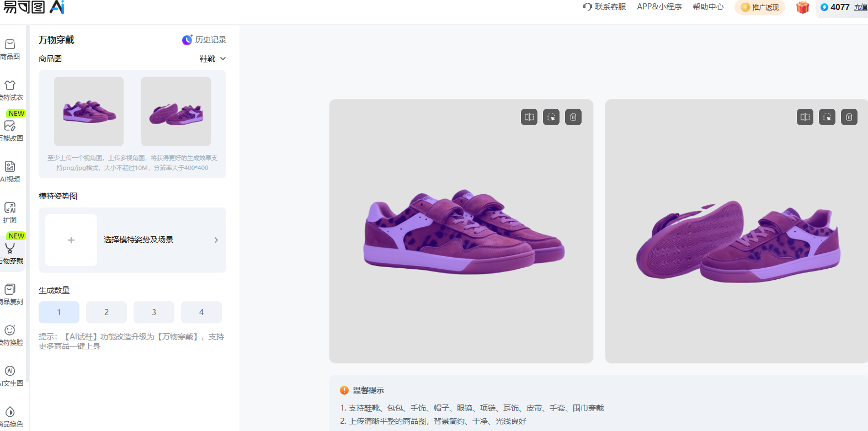
Task: Set generation count to 4
Action: pos(201,312)
